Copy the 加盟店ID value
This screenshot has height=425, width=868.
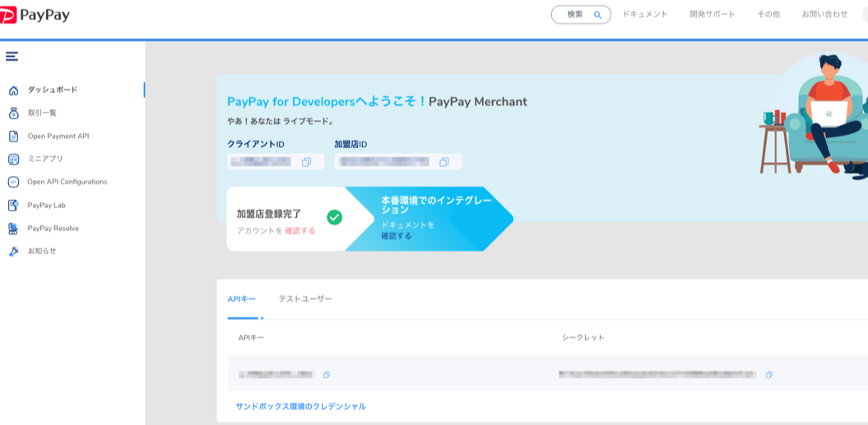[x=444, y=162]
